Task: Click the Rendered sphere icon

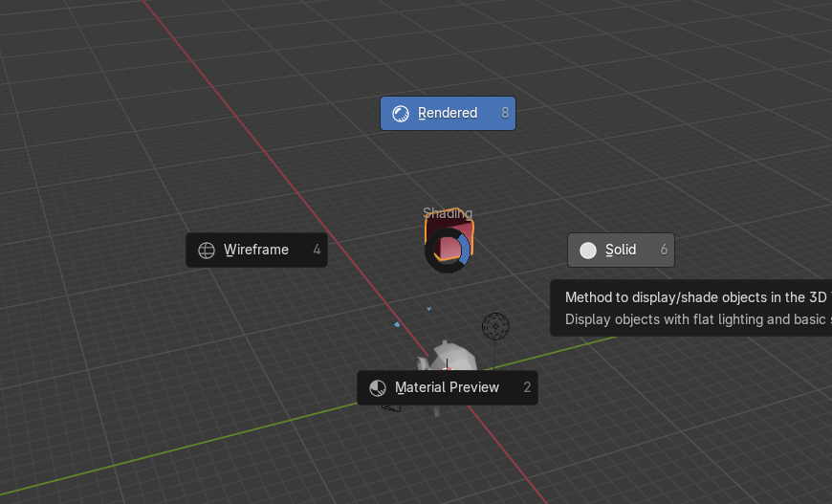Action: pyautogui.click(x=400, y=114)
